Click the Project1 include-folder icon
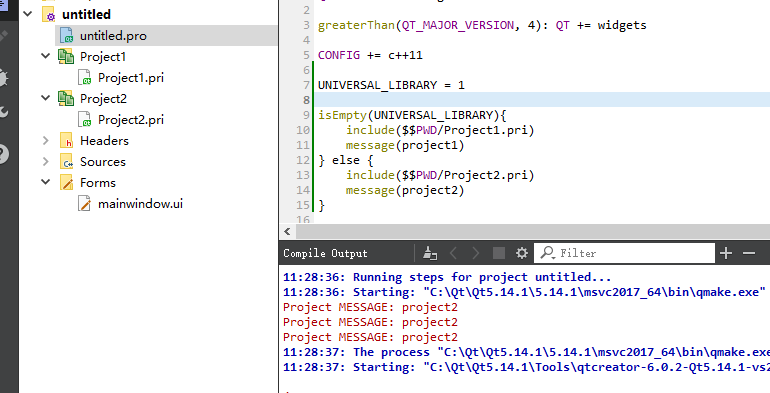 pyautogui.click(x=66, y=56)
